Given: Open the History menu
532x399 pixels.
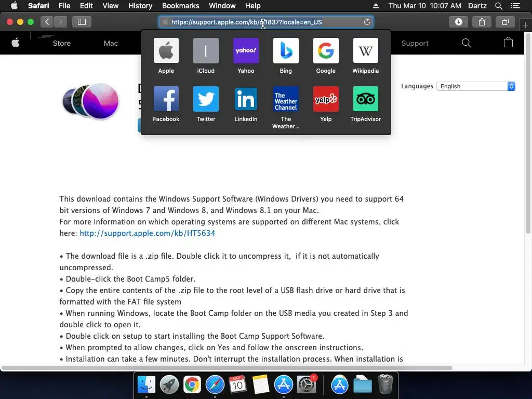Looking at the screenshot, I should pyautogui.click(x=140, y=6).
